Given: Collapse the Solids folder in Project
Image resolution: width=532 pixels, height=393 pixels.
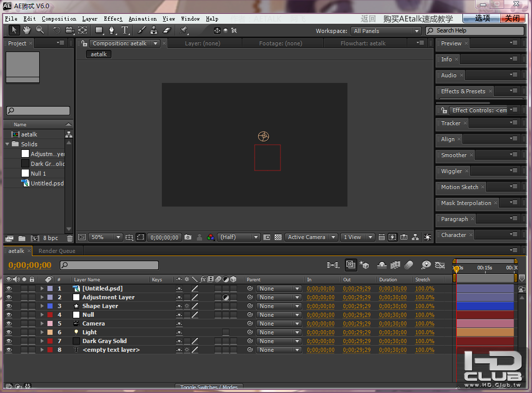Looking at the screenshot, I should pos(7,144).
